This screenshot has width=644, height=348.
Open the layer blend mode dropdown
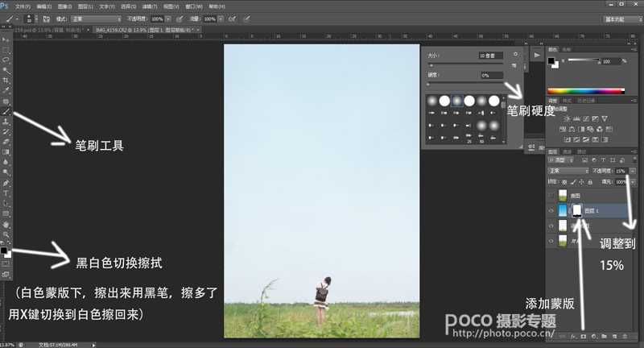568,171
